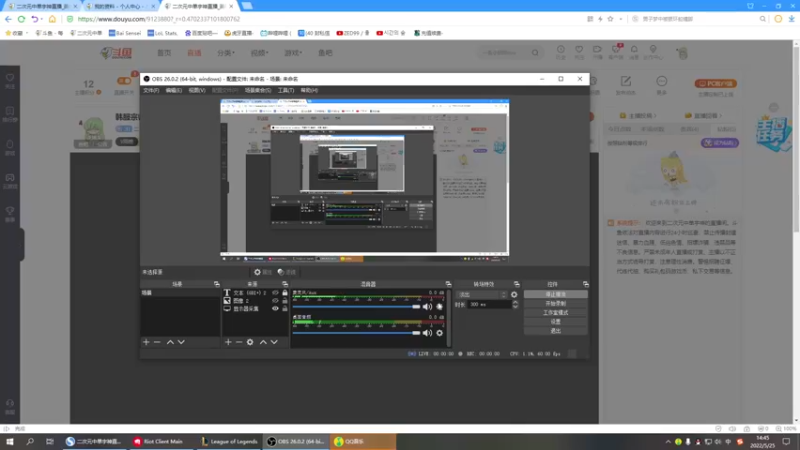Viewport: 800px width, 450px height.
Task: Click Exit button in OBS Controls
Action: point(555,331)
